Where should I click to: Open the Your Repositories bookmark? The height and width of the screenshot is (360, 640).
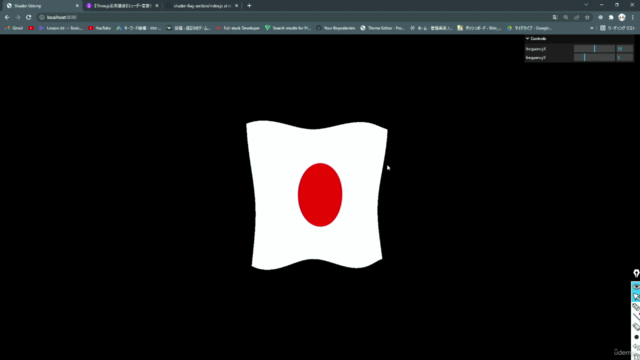tap(336, 28)
